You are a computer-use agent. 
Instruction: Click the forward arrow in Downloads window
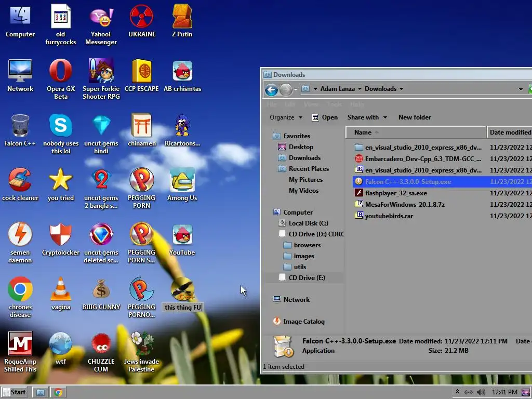tap(286, 89)
